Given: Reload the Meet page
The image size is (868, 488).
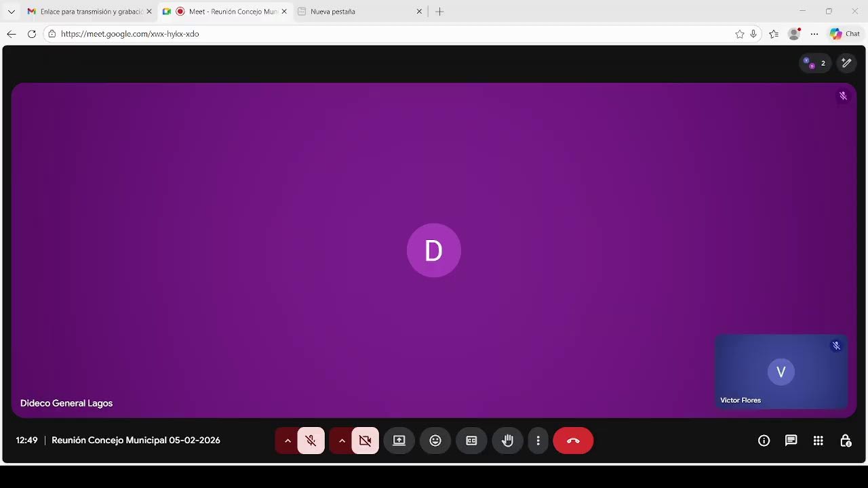Looking at the screenshot, I should click(31, 34).
